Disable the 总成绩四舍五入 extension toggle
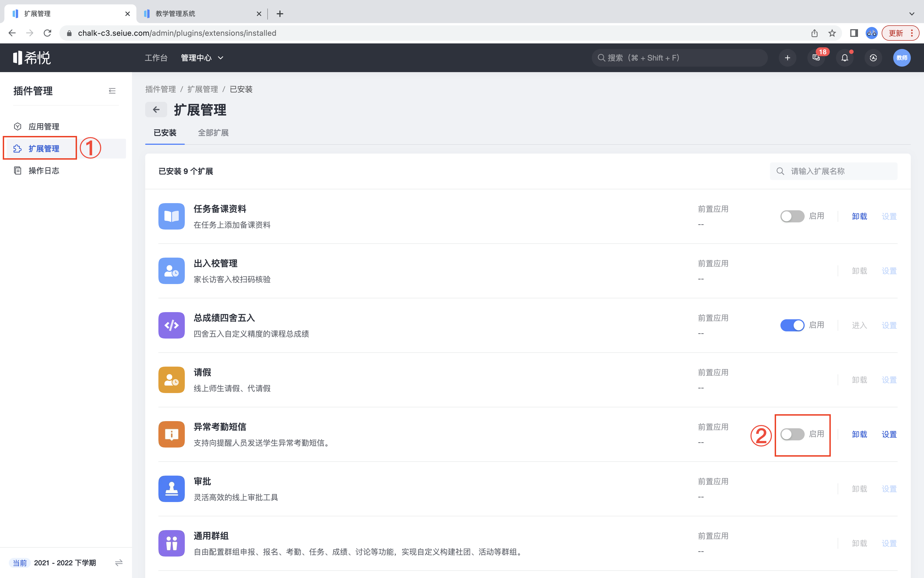This screenshot has height=578, width=924. coord(792,325)
